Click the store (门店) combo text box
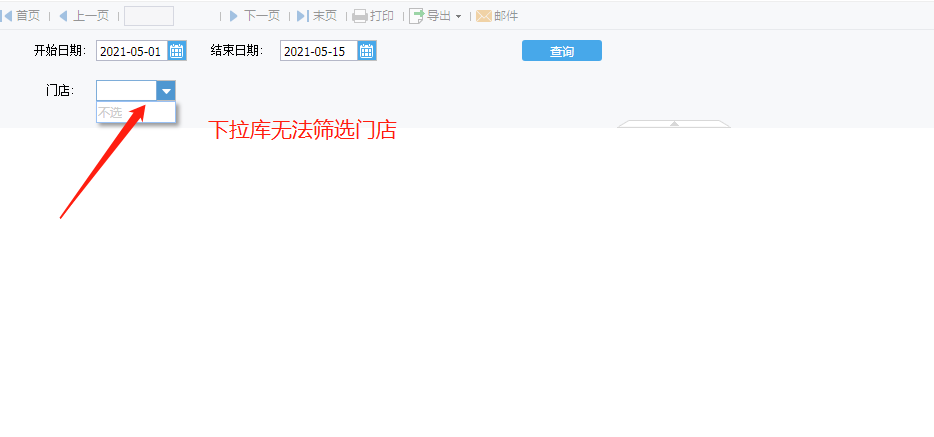The image size is (934, 437). [126, 90]
